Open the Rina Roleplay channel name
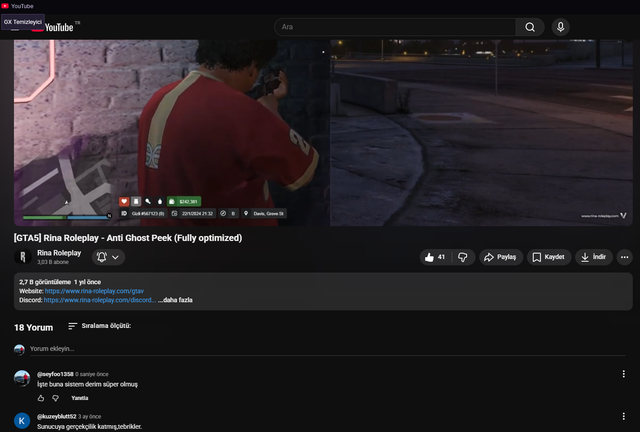 pos(59,253)
